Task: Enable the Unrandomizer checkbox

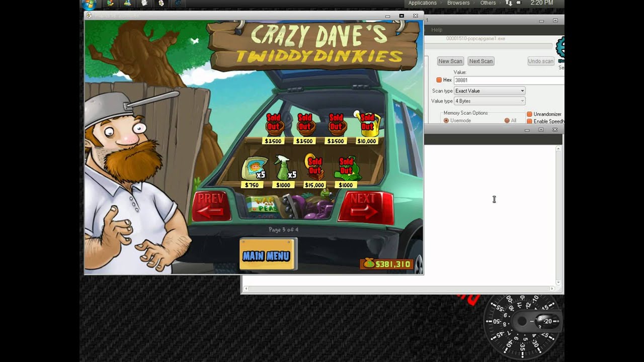Action: point(529,114)
